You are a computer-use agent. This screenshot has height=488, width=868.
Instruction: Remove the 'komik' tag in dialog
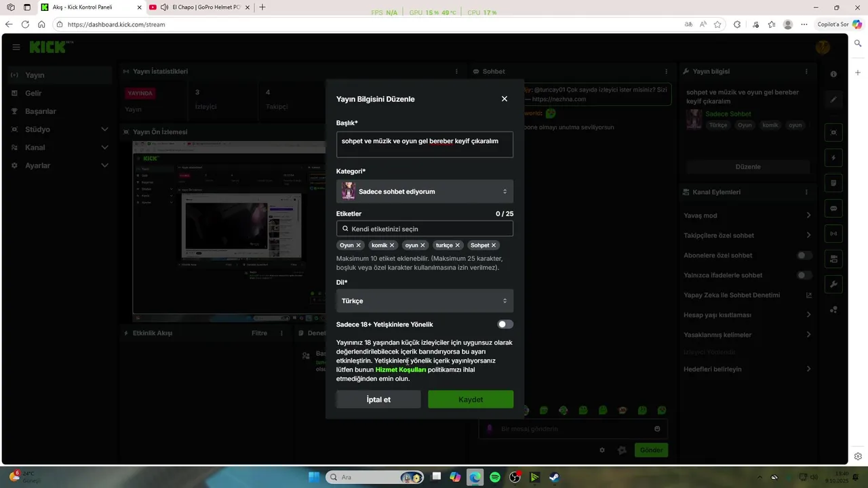pos(392,245)
